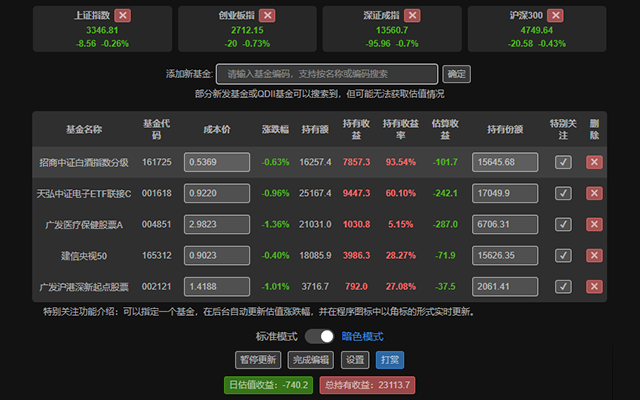Click the 持有份额 column header
640x400 pixels.
(x=505, y=130)
